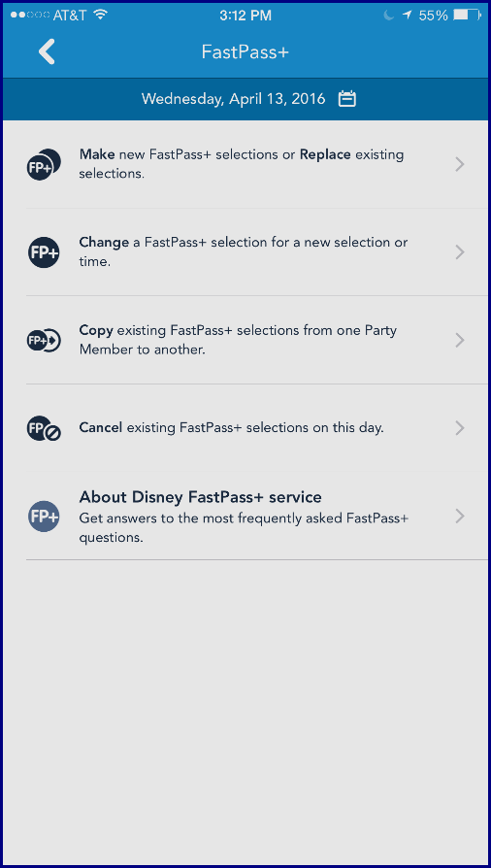491x868 pixels.
Task: Open About Disney FastPass+ service link
Action: pyautogui.click(x=201, y=497)
